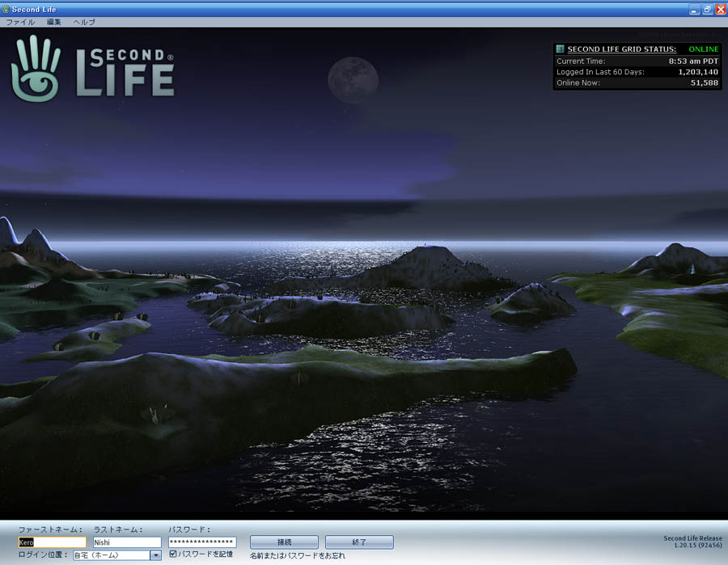Open the 編集 menu

tap(54, 22)
